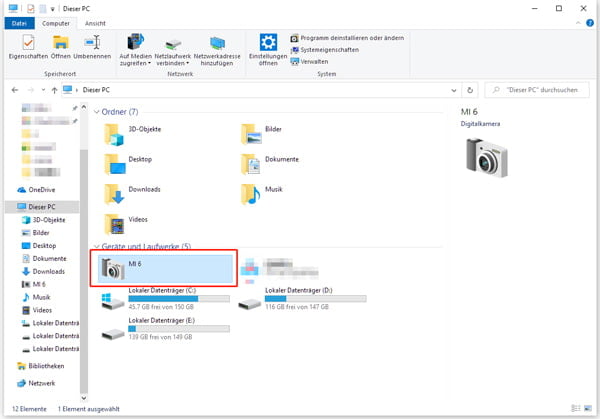
Task: Click Programm deinstallieren oder ändern
Action: point(347,38)
